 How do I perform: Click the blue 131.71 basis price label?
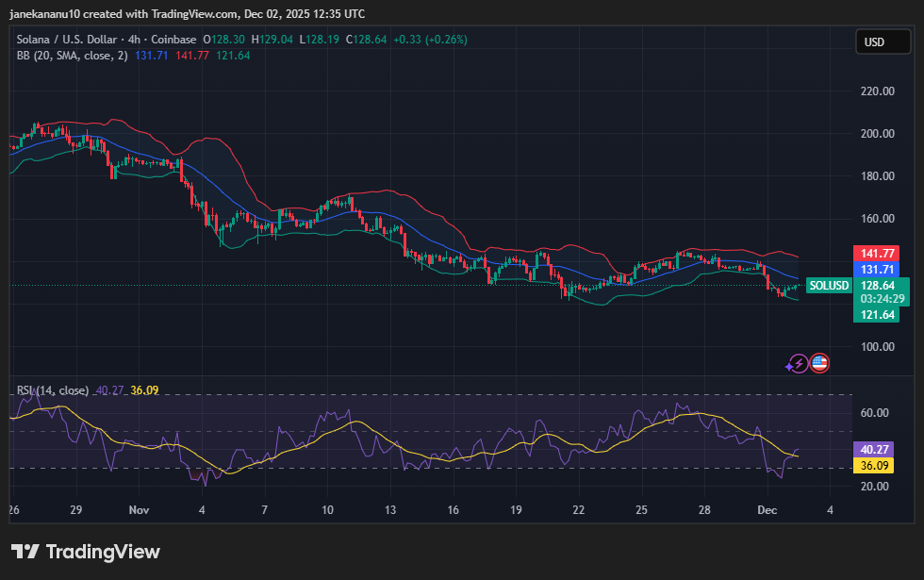[878, 269]
